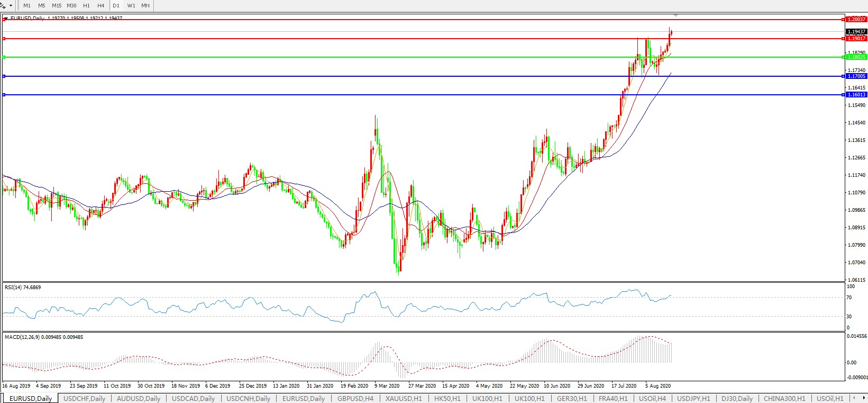This screenshot has height=403, width=868.
Task: Set chart period to H1
Action: click(86, 6)
